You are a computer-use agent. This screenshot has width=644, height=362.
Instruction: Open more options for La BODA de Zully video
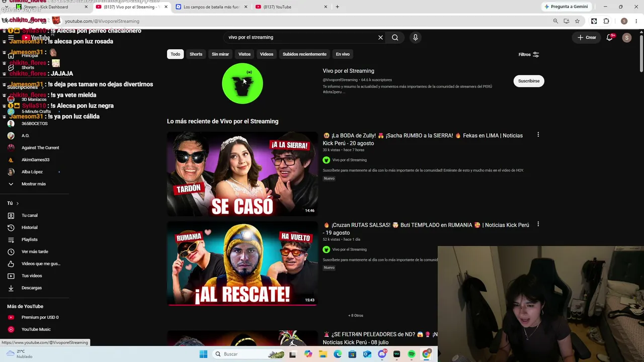point(538,135)
